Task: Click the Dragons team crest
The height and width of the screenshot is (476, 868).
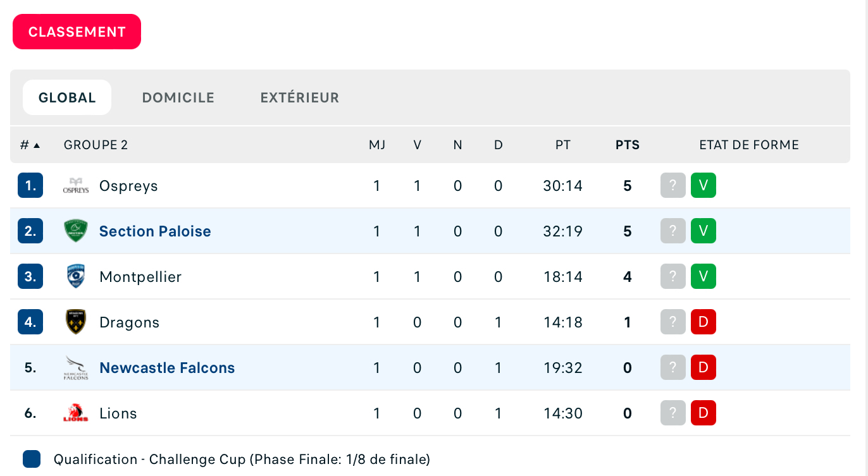Action: click(76, 322)
